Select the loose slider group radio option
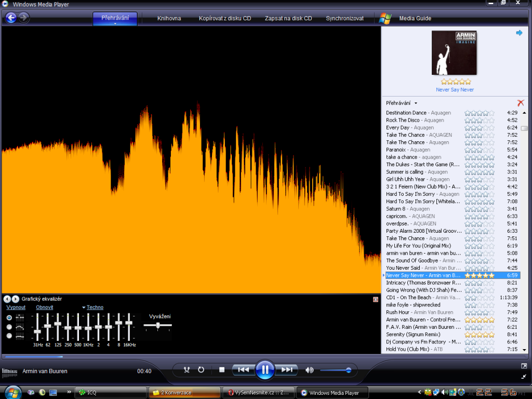This screenshot has width=532, height=399. tap(9, 327)
